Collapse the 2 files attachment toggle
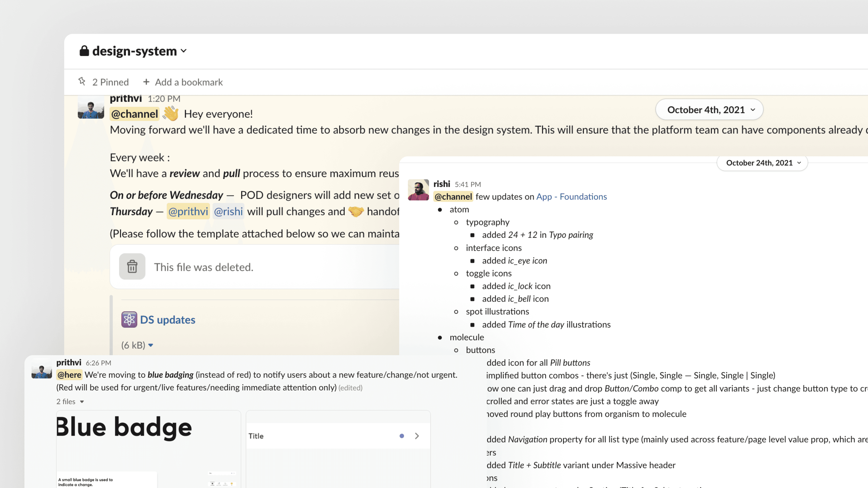868x488 pixels. tap(82, 402)
